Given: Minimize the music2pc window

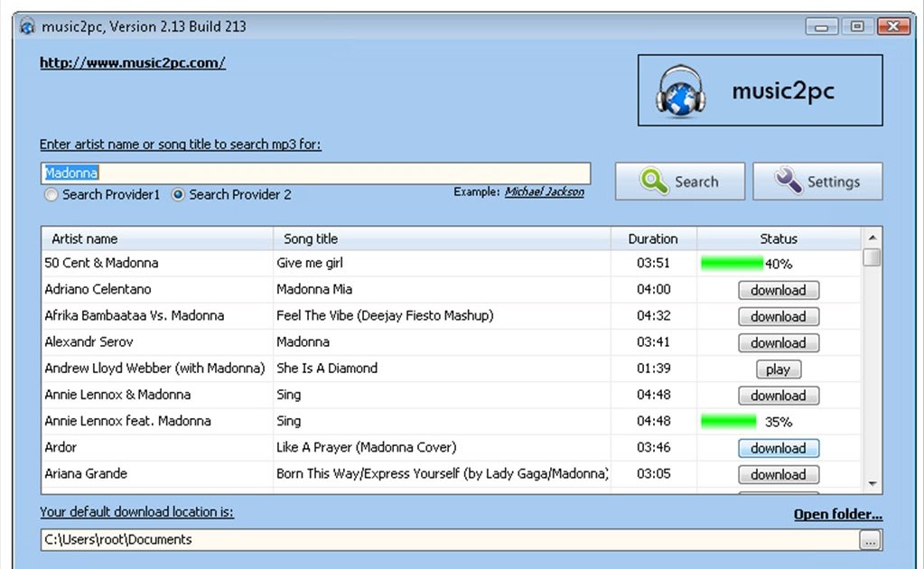Looking at the screenshot, I should (x=821, y=26).
